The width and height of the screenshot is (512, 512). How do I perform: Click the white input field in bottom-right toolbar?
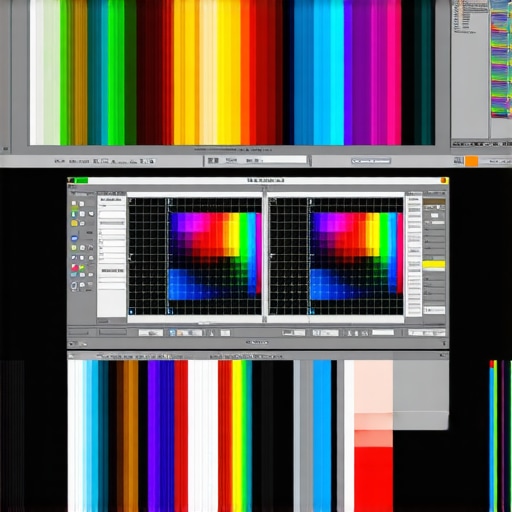click(383, 332)
